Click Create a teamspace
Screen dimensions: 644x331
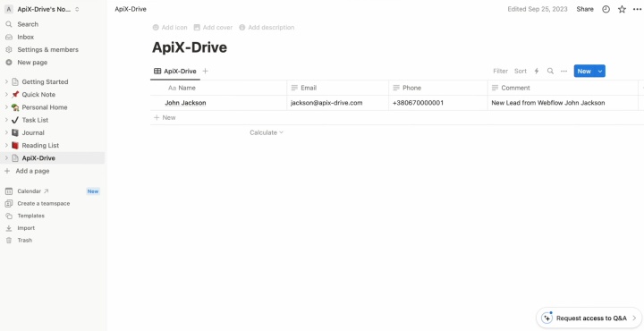(44, 203)
